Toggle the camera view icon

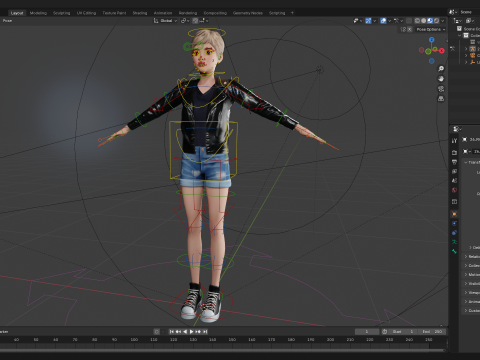pyautogui.click(x=441, y=89)
